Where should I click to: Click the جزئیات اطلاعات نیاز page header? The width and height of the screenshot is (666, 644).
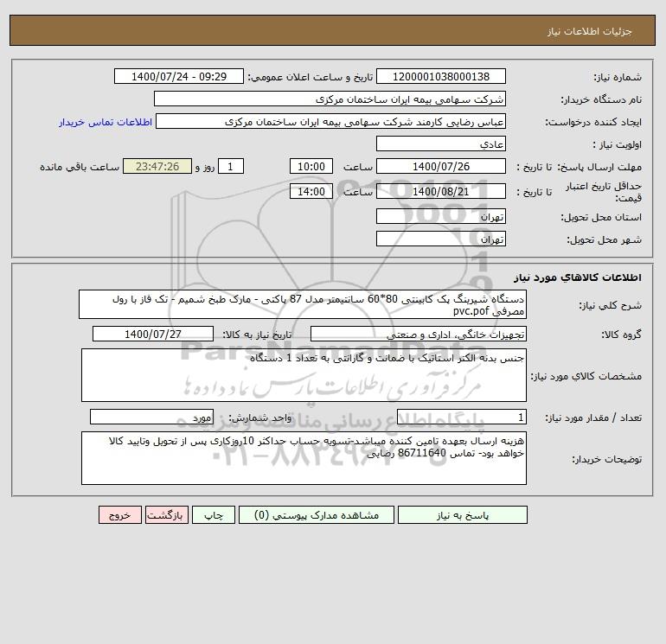coord(590,31)
